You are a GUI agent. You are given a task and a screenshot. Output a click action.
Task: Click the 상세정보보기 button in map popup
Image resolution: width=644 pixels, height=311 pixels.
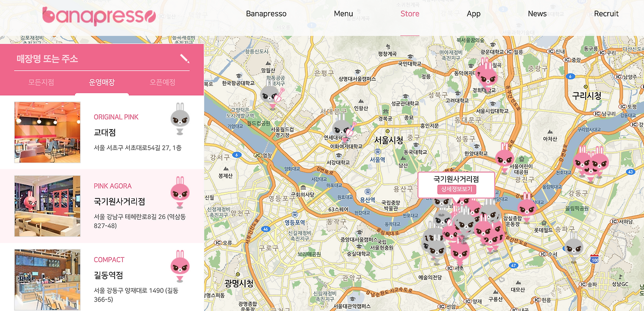pyautogui.click(x=456, y=190)
